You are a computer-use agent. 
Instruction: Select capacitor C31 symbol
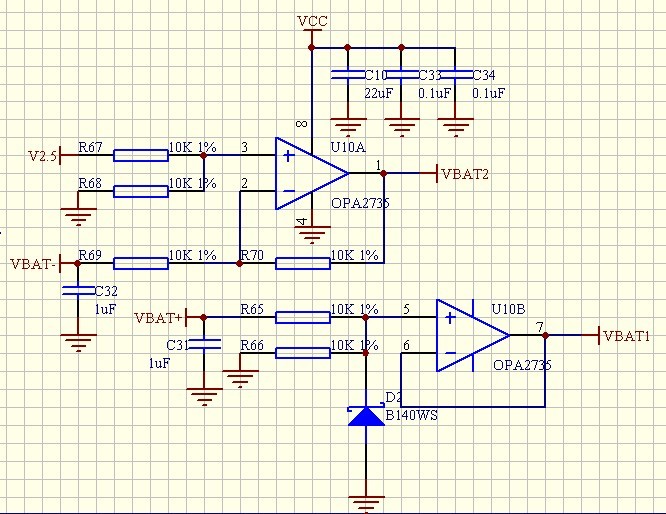pos(204,345)
